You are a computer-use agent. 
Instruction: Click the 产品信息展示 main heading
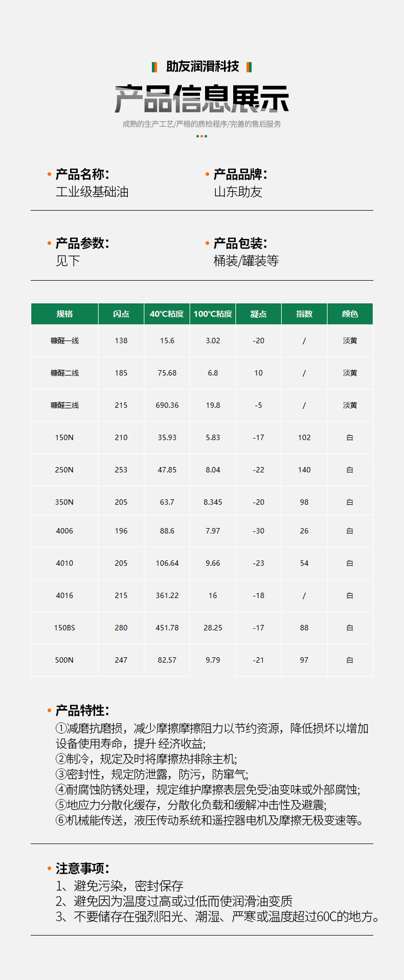click(202, 99)
